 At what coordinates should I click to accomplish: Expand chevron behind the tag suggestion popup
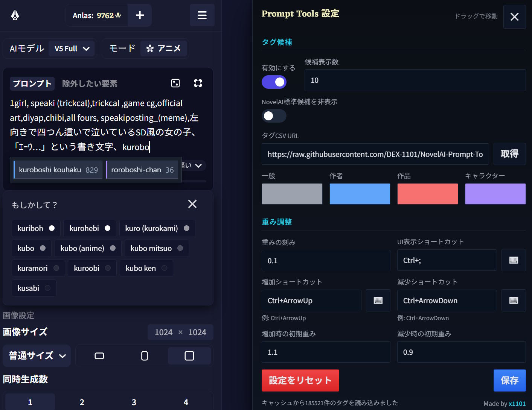(x=198, y=166)
